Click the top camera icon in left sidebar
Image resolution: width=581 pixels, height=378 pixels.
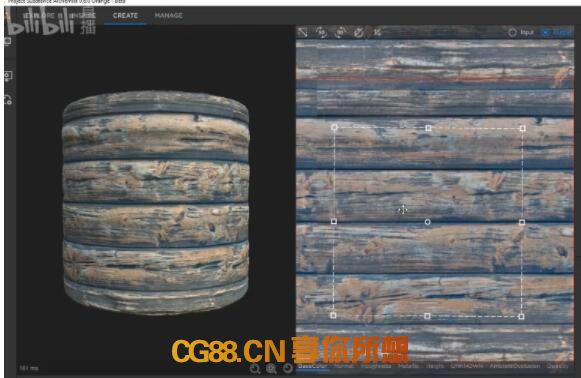coord(8,41)
